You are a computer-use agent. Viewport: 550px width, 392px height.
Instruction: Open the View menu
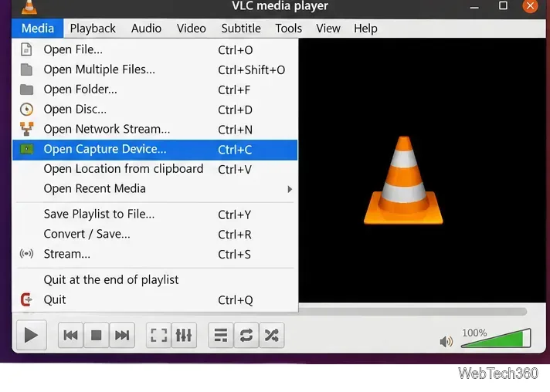point(328,29)
